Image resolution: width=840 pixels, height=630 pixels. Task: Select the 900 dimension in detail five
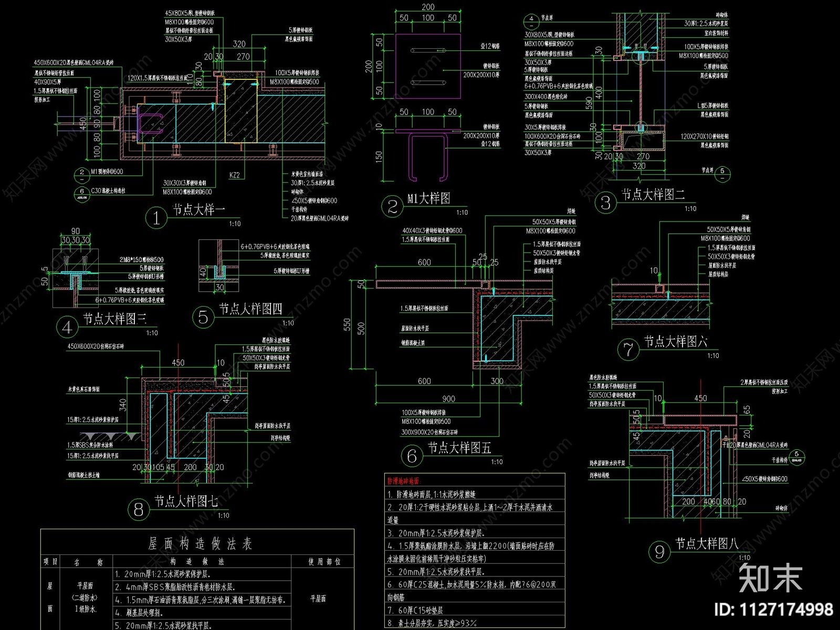448,399
